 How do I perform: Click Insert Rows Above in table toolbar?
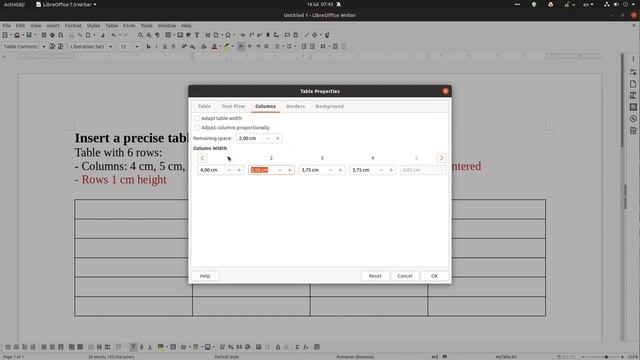[x=8, y=347]
